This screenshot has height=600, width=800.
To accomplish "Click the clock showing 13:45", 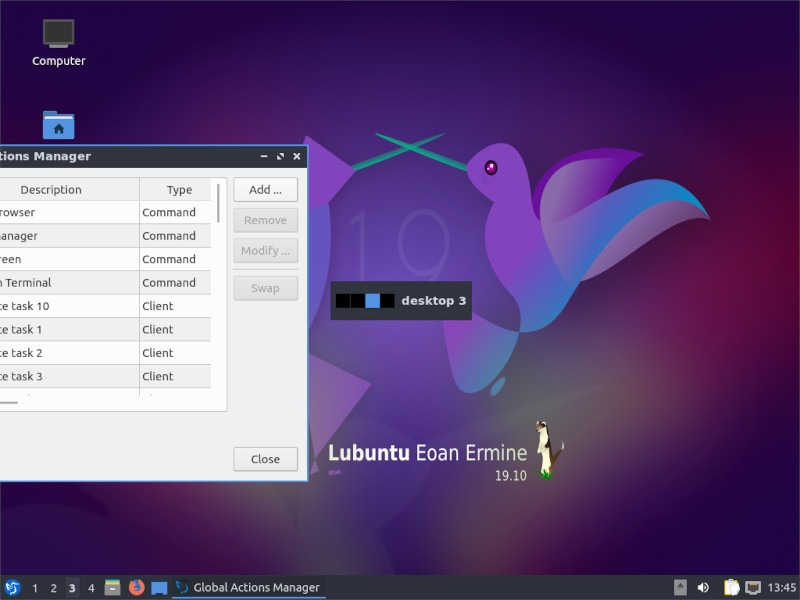I will (x=782, y=588).
